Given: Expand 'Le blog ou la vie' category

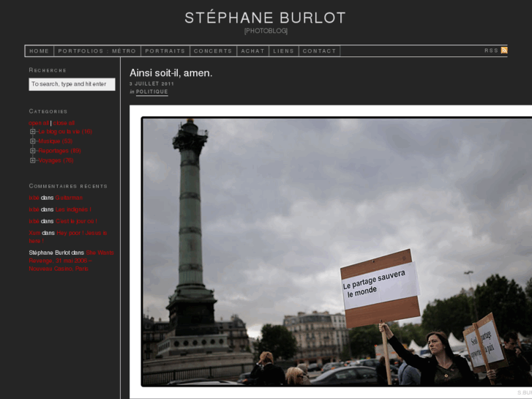Looking at the screenshot, I should (x=33, y=132).
